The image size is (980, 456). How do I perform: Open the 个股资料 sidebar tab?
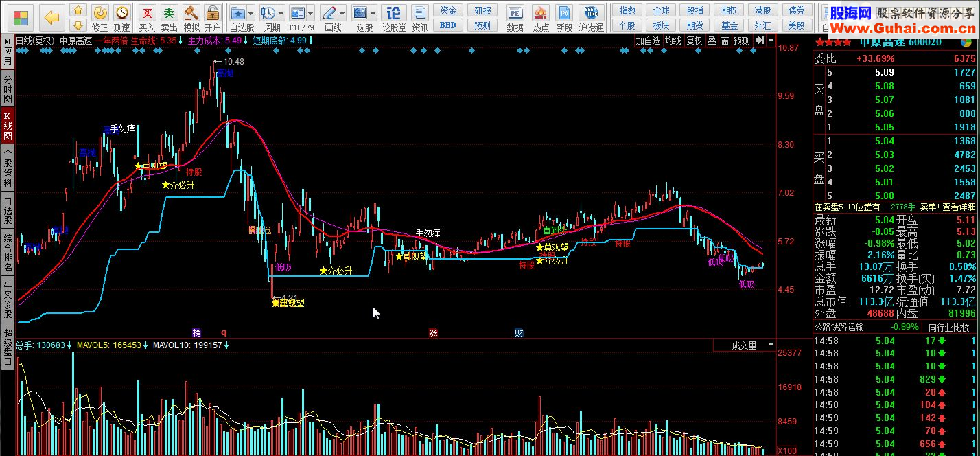point(8,167)
